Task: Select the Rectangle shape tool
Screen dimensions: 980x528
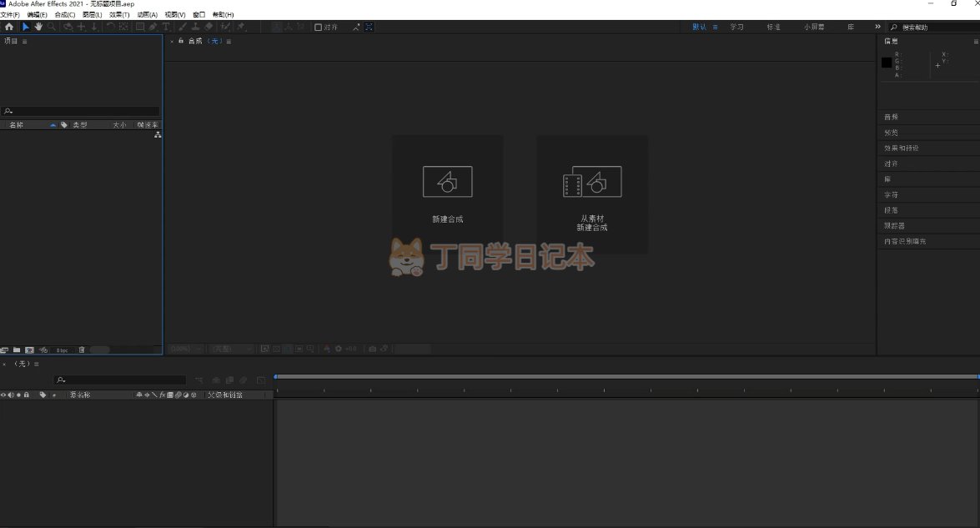Action: point(140,27)
